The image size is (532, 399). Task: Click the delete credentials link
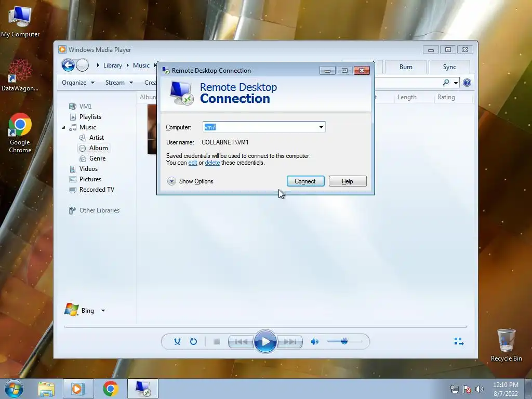click(x=212, y=163)
